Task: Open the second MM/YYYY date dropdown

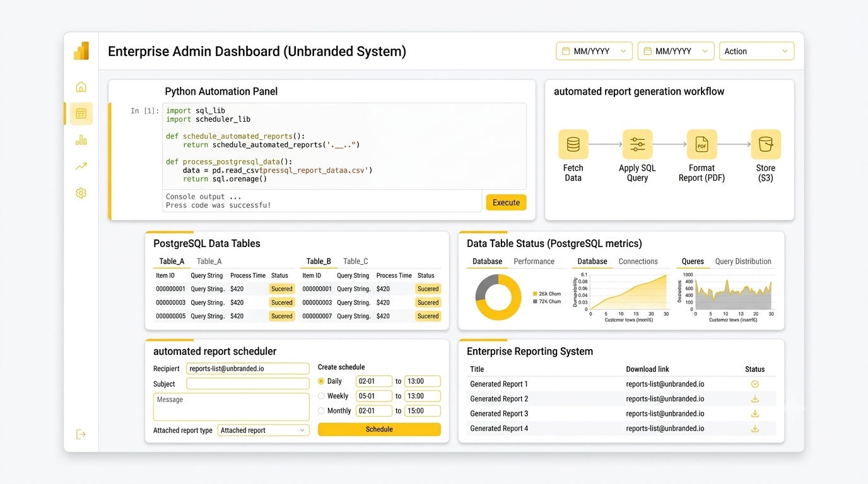Action: coord(676,51)
